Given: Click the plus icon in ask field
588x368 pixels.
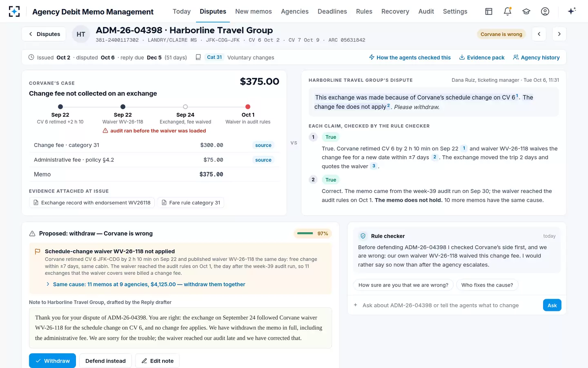Looking at the screenshot, I should pos(355,305).
